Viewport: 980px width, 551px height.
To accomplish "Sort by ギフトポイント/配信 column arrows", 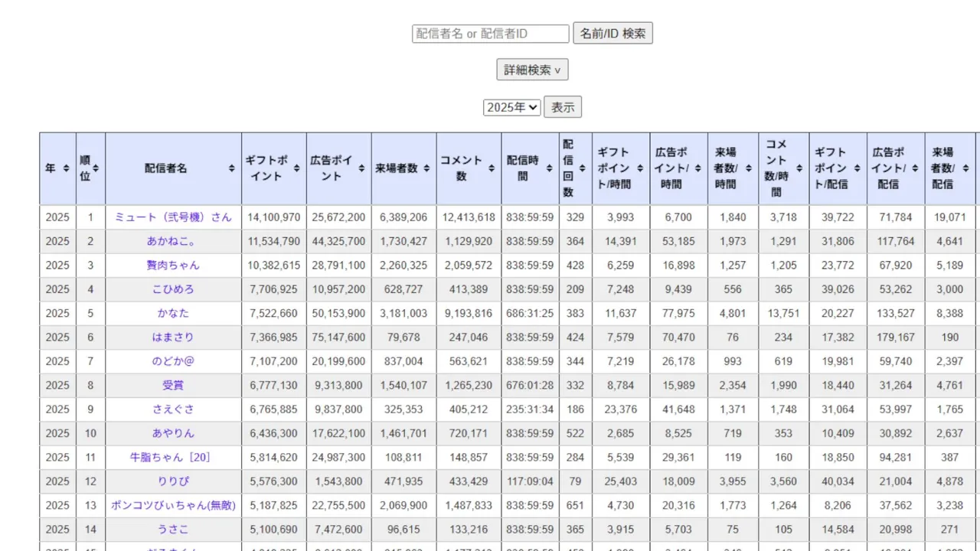I will (x=857, y=168).
